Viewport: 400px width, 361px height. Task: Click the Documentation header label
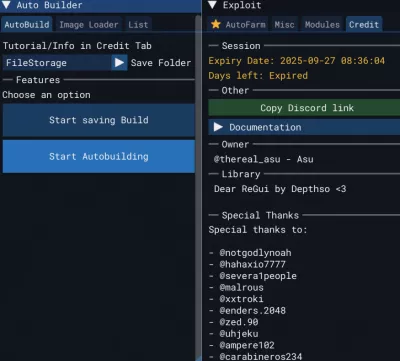tap(265, 127)
